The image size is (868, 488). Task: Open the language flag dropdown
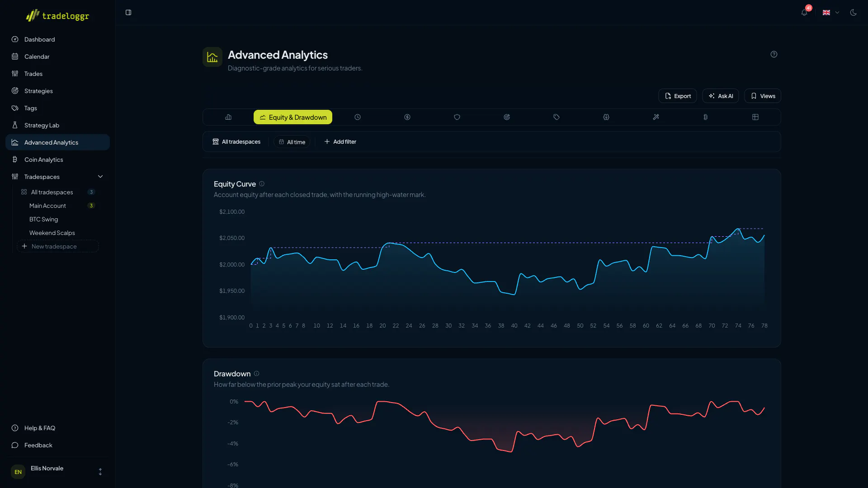(830, 13)
